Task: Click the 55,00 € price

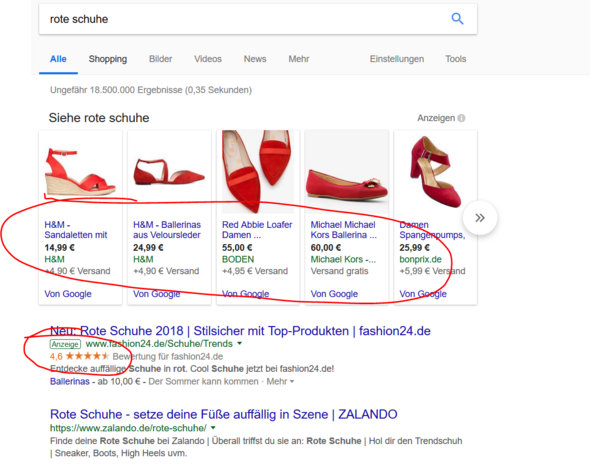Action: pyautogui.click(x=237, y=248)
